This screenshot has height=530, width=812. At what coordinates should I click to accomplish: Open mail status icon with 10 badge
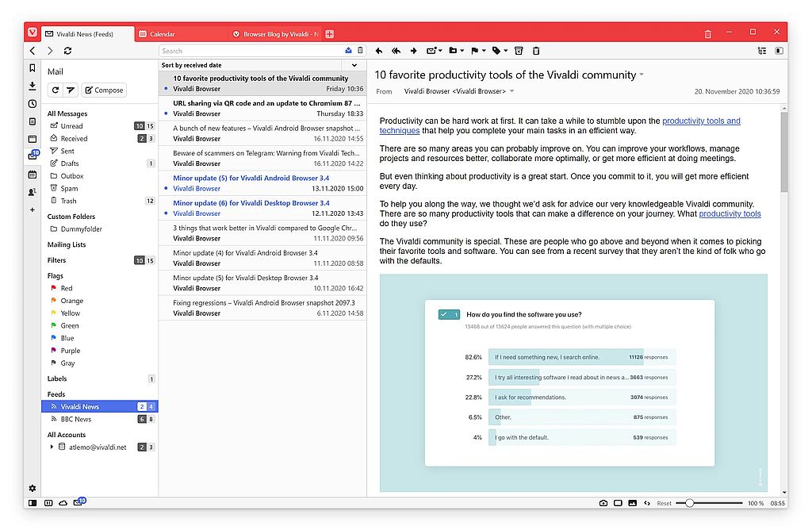pyautogui.click(x=79, y=502)
